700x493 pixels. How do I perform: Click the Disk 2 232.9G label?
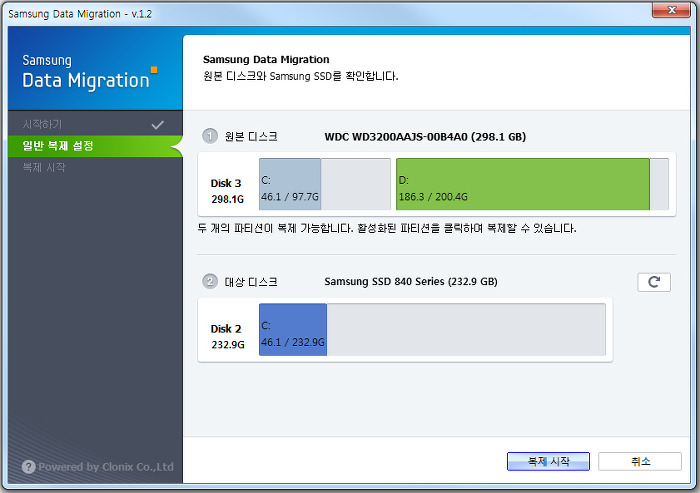click(227, 337)
